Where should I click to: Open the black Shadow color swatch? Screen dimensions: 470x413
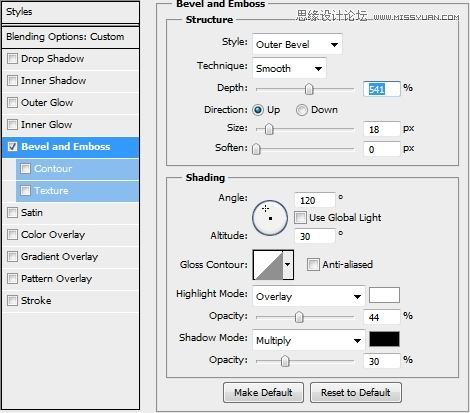384,339
